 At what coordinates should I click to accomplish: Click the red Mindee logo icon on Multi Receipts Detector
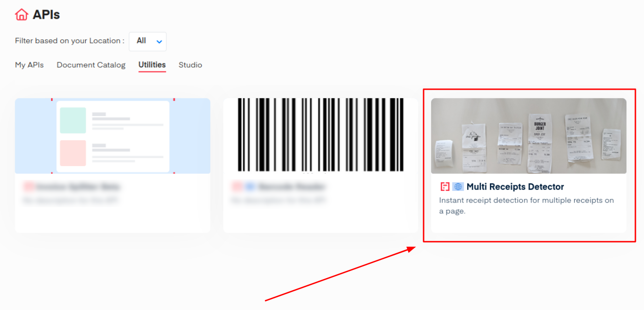point(445,187)
